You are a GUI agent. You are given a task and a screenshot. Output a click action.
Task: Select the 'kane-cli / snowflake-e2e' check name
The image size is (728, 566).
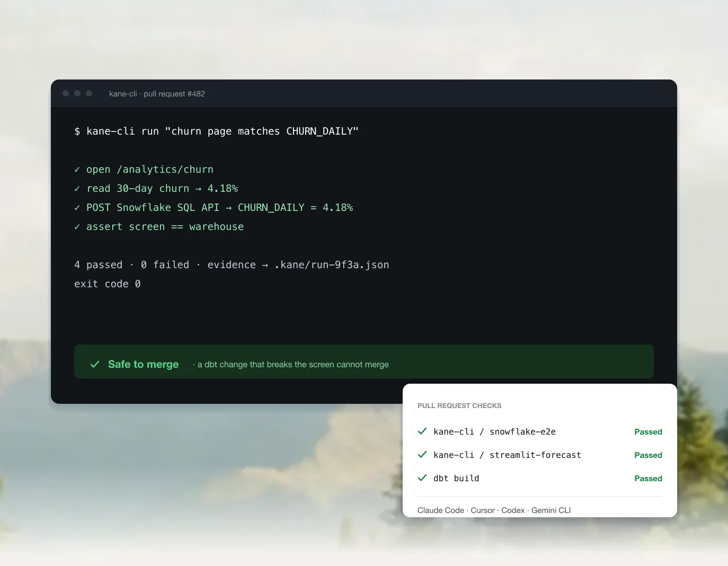pos(494,431)
